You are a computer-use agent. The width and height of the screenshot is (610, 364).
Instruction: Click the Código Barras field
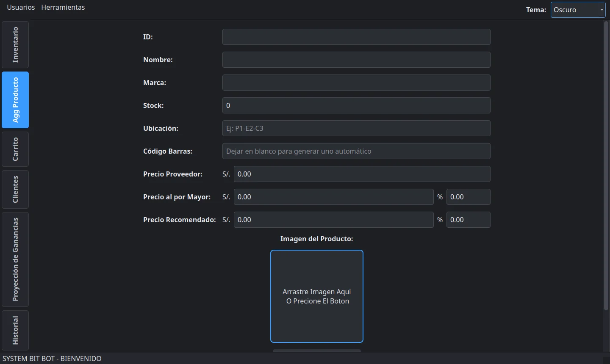coord(356,151)
